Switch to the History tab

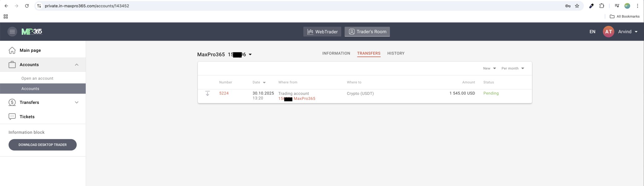coord(396,53)
